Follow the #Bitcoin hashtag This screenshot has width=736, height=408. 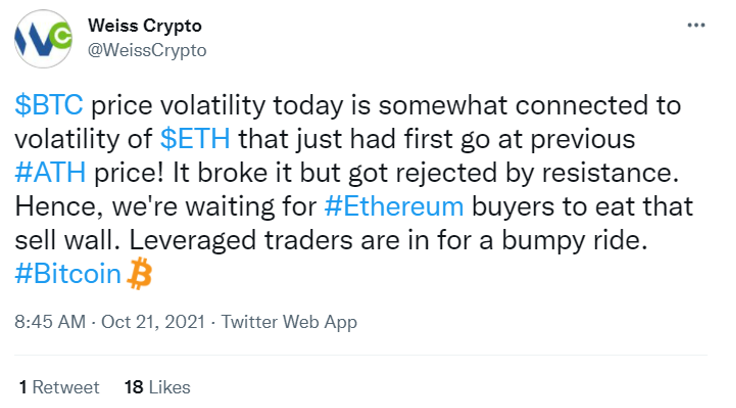(68, 273)
